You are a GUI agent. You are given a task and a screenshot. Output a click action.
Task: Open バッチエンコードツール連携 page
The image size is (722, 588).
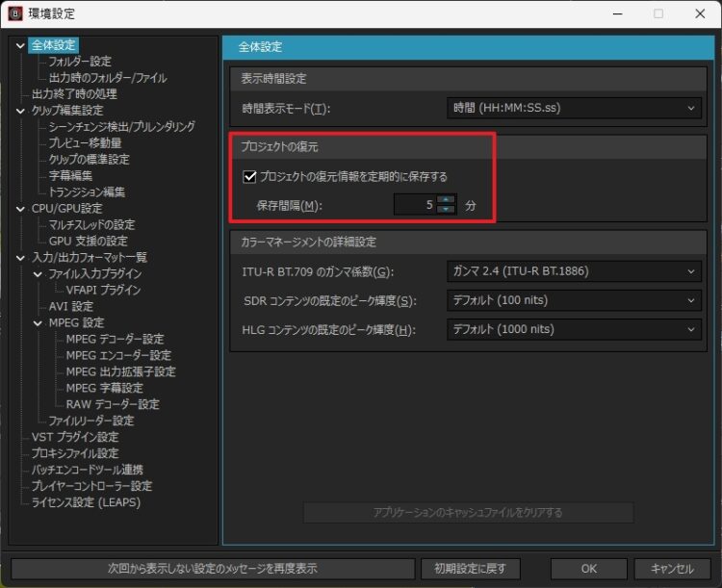pyautogui.click(x=87, y=471)
